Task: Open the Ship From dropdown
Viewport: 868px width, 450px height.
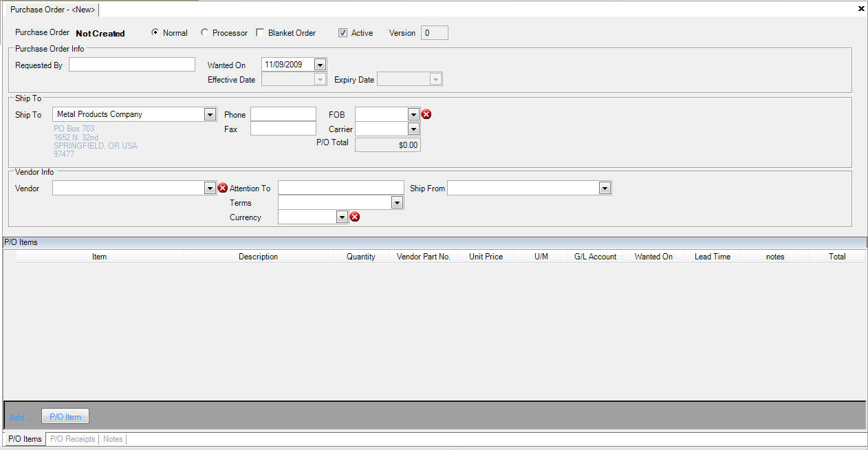Action: click(x=605, y=188)
